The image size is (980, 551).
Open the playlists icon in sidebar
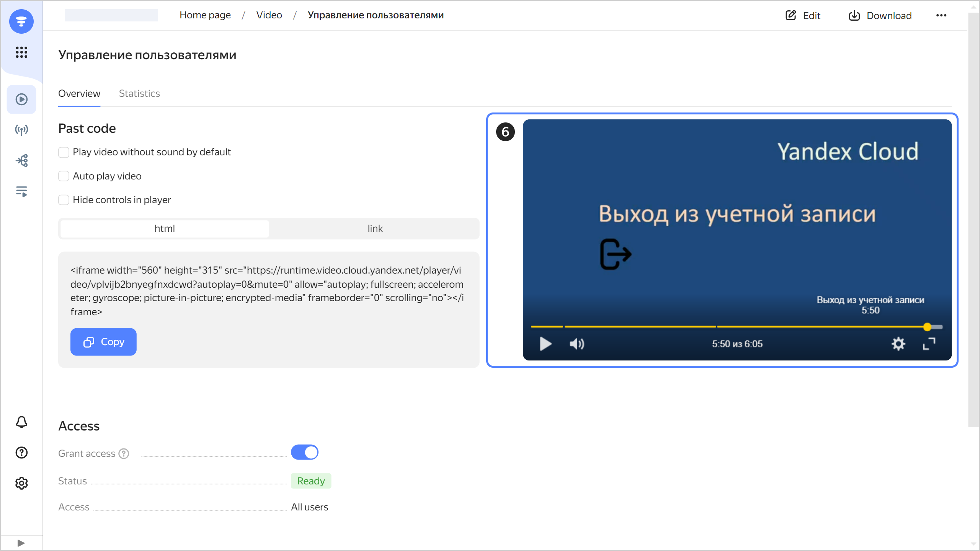point(21,191)
